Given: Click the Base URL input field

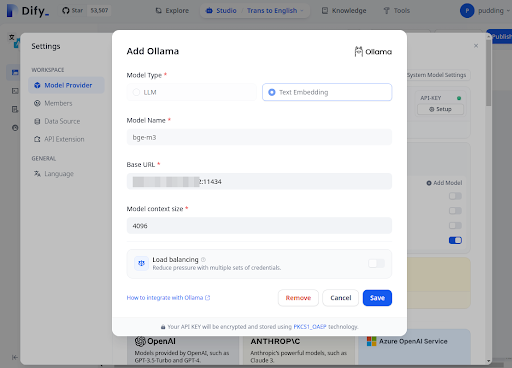Looking at the screenshot, I should click(x=259, y=181).
